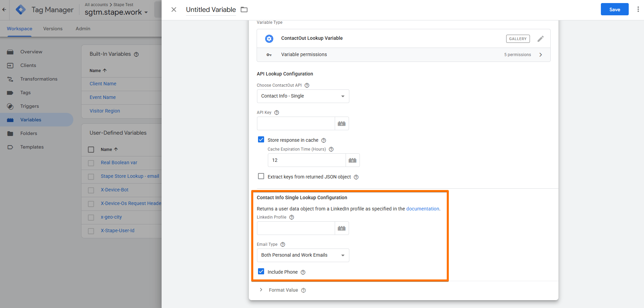Screen dimensions: 644x308
Task: Open help icon next to Include Phone
Action: point(303,272)
